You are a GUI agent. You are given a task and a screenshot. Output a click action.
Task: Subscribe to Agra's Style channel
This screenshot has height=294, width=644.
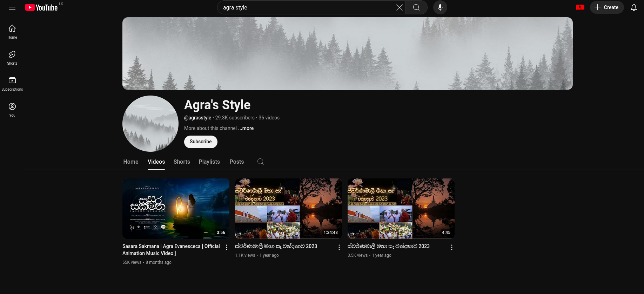coord(201,142)
